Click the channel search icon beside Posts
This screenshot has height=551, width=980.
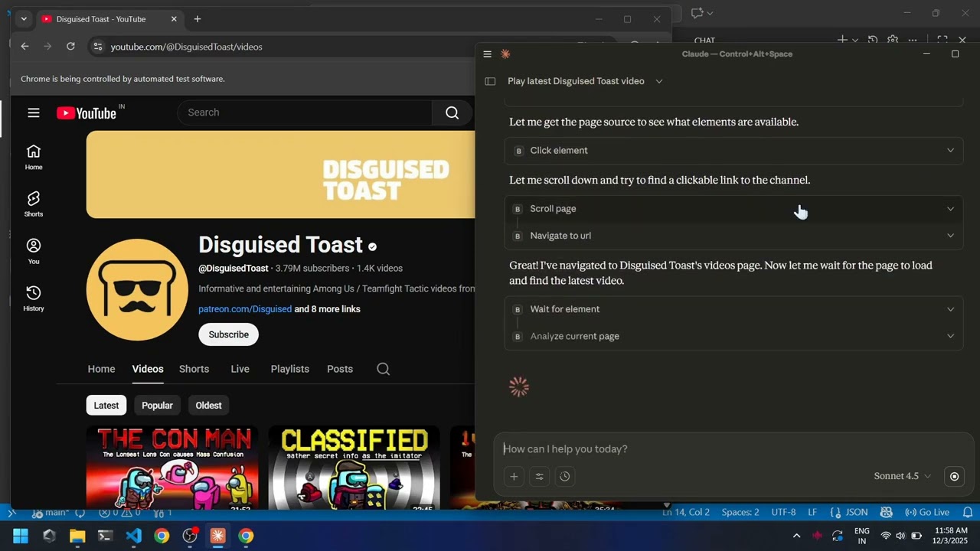(x=384, y=369)
